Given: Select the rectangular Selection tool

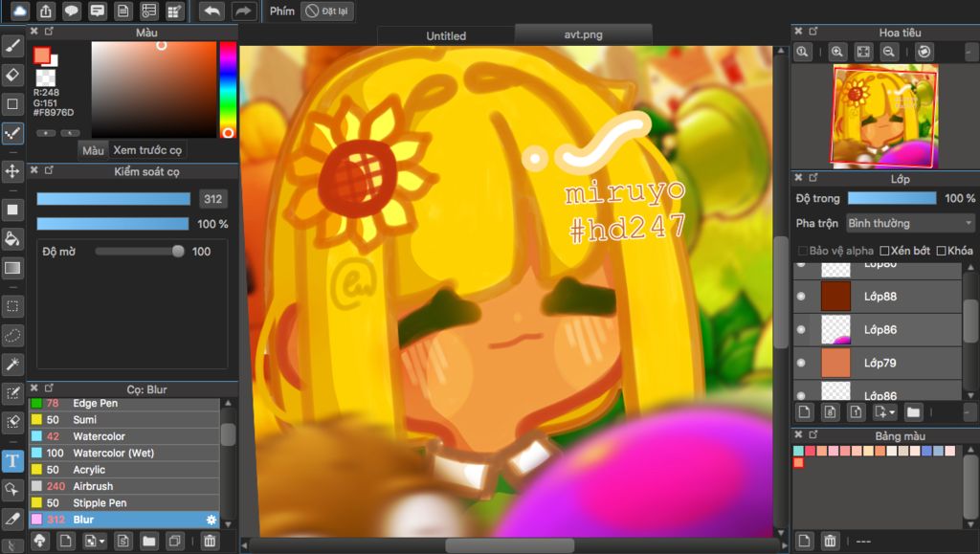Looking at the screenshot, I should [12, 306].
